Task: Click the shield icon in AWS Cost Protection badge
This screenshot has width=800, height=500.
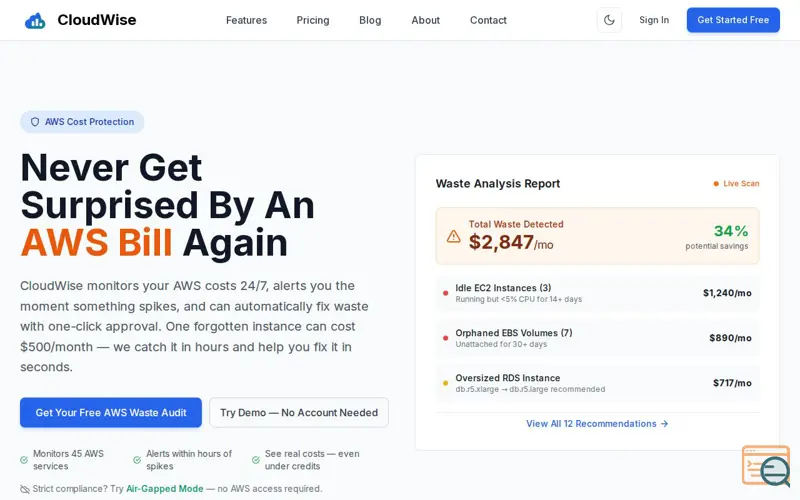Action: click(x=35, y=122)
